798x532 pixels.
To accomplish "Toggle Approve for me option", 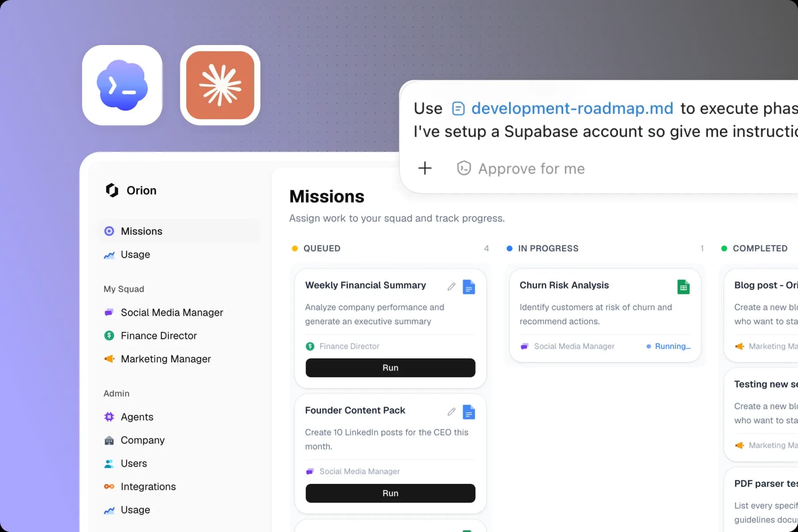I will point(521,168).
